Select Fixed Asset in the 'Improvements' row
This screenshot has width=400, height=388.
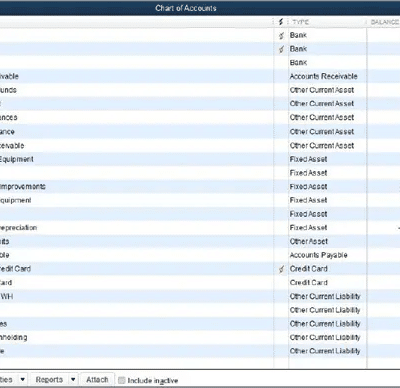308,187
